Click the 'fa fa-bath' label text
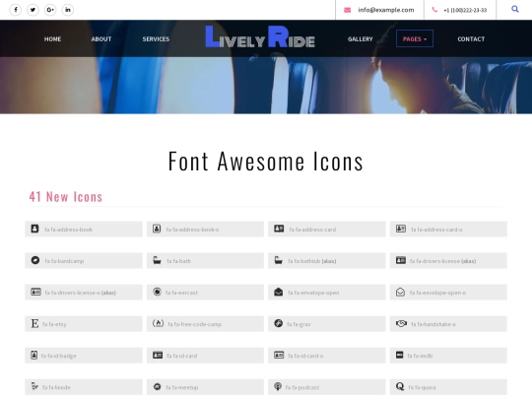Screen dimensions: 532x399 (x=178, y=261)
